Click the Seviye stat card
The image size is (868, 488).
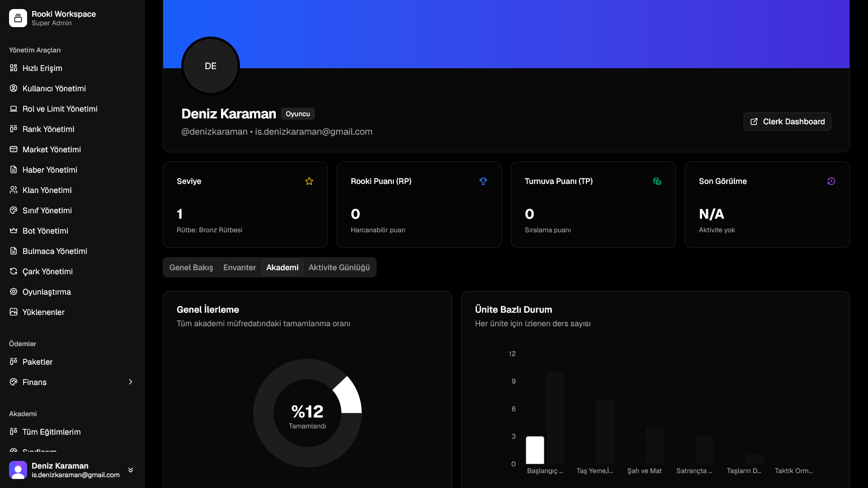[x=245, y=205]
